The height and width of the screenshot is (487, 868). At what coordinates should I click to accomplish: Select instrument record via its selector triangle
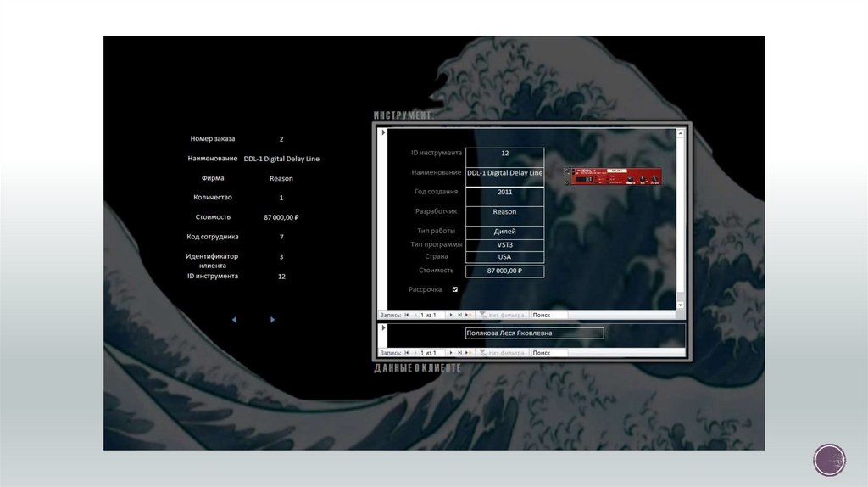click(x=383, y=133)
